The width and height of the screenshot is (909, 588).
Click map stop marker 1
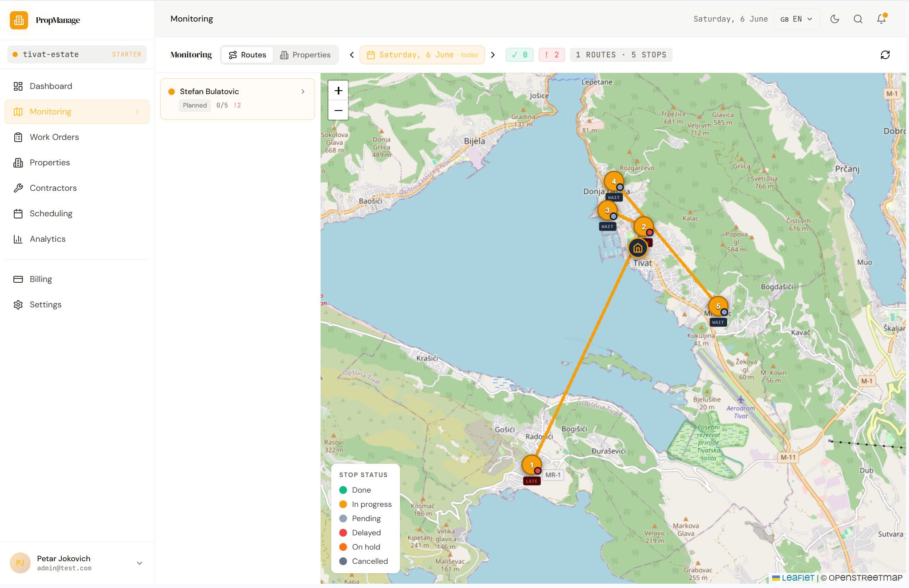[532, 465]
